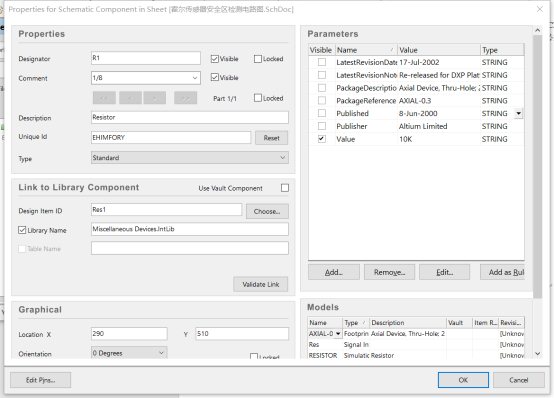
Task: Click the Unique Id input field
Action: (171, 137)
